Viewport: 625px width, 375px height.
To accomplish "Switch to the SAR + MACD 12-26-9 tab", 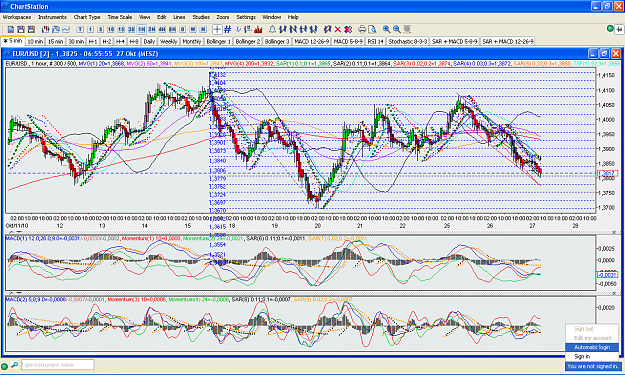I will point(508,41).
